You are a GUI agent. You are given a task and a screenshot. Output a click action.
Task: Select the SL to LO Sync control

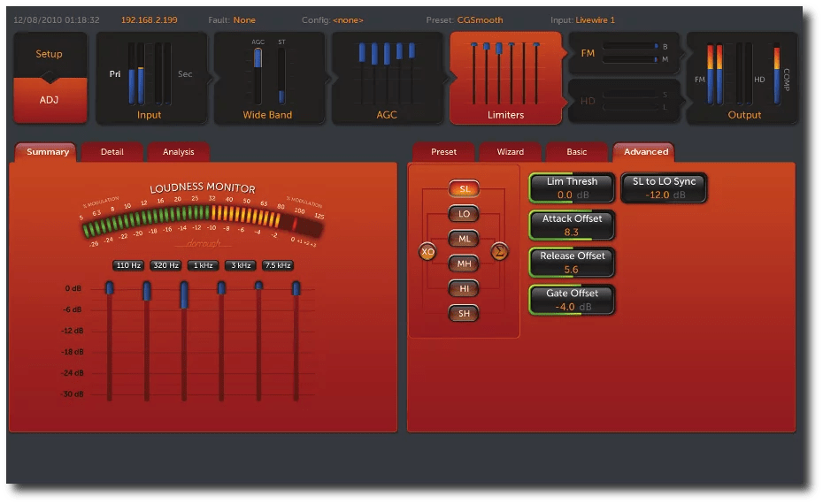coord(664,187)
